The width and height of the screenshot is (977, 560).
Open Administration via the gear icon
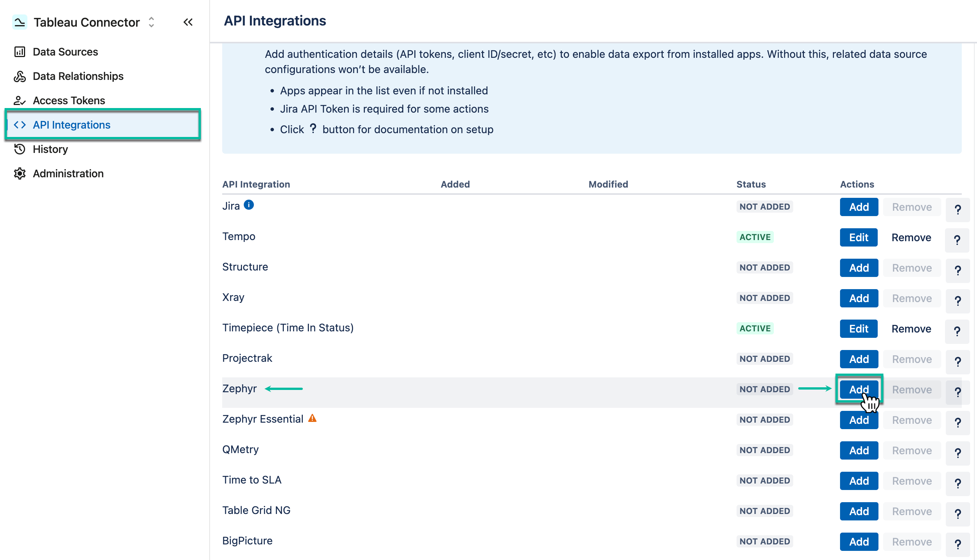(20, 173)
